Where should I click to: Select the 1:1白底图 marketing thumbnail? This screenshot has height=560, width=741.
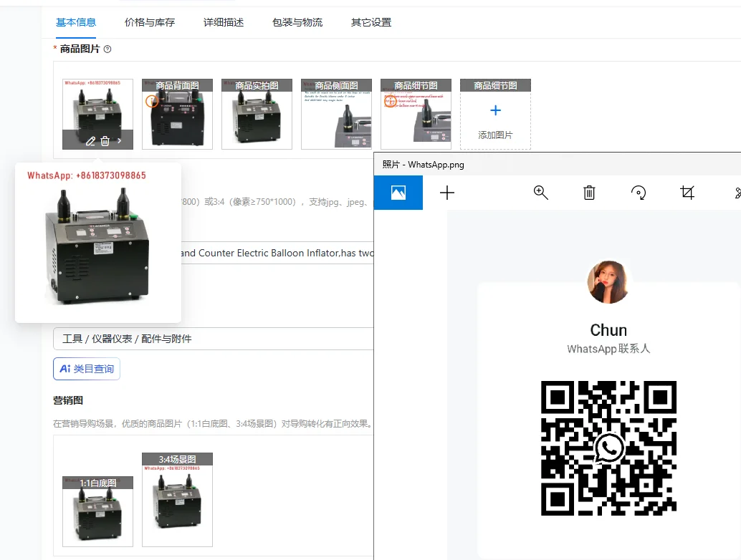(98, 511)
